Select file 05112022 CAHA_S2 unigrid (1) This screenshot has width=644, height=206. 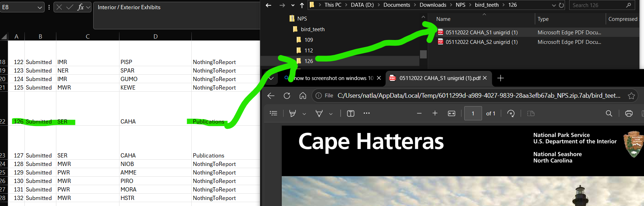pos(482,42)
